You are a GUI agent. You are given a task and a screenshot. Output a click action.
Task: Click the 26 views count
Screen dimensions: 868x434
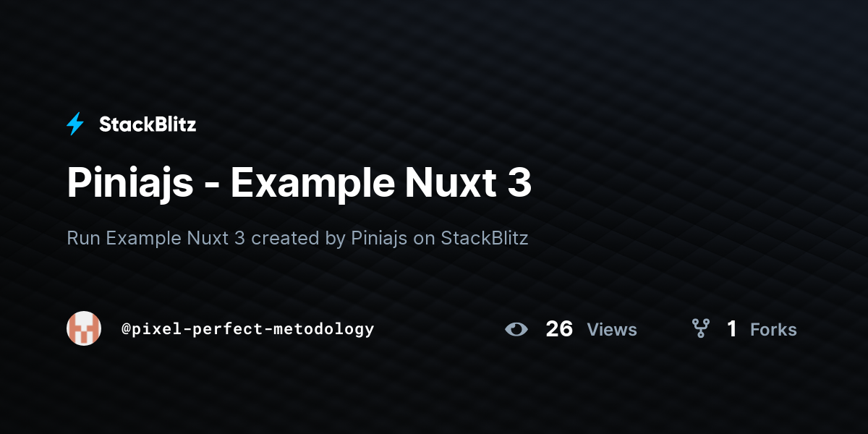coord(559,329)
